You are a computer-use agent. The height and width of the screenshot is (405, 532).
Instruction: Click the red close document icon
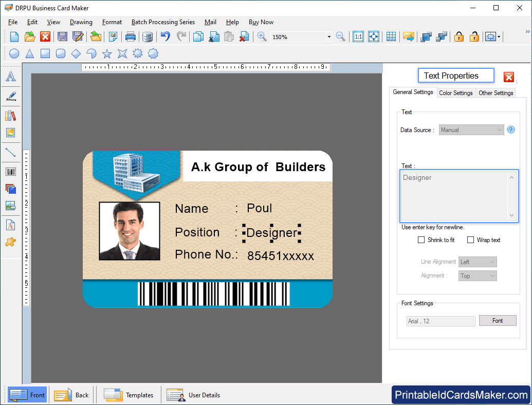click(x=45, y=36)
